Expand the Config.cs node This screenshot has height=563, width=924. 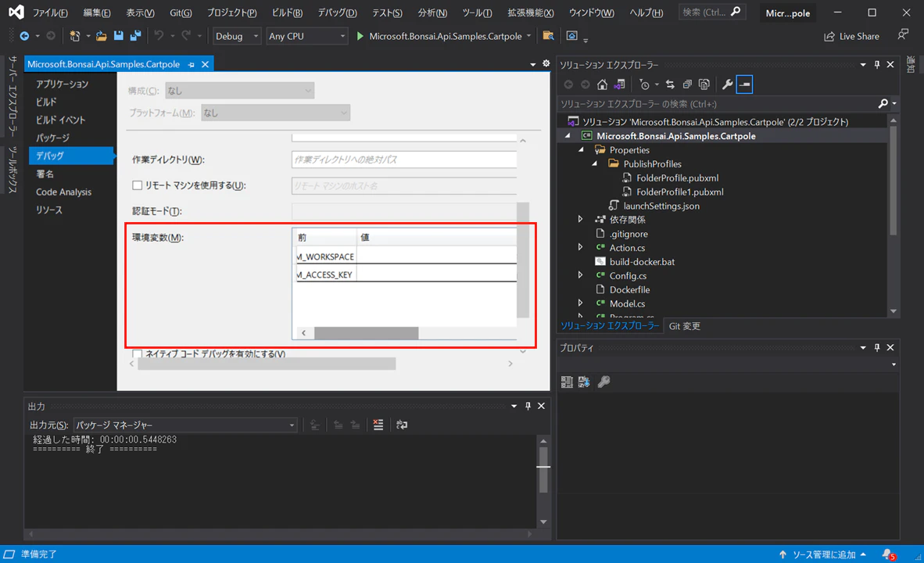click(x=581, y=275)
